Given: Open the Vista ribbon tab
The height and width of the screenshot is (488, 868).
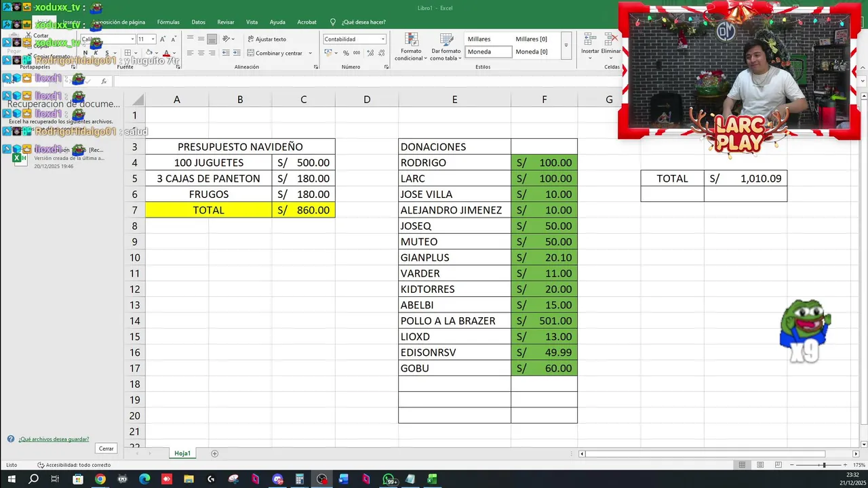Looking at the screenshot, I should [x=252, y=22].
